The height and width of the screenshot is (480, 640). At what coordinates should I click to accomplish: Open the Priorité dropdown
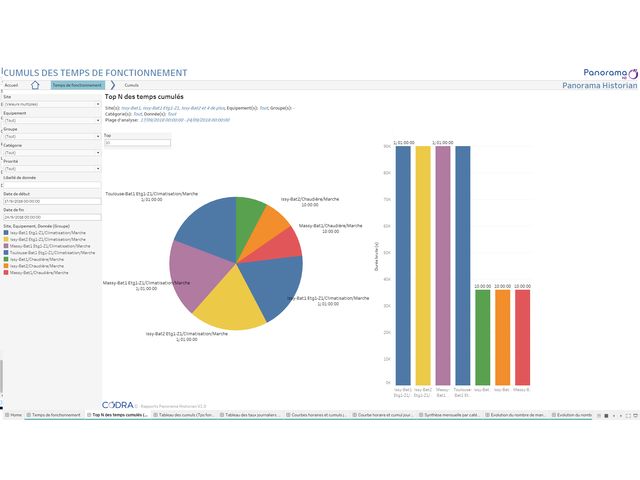(51, 168)
